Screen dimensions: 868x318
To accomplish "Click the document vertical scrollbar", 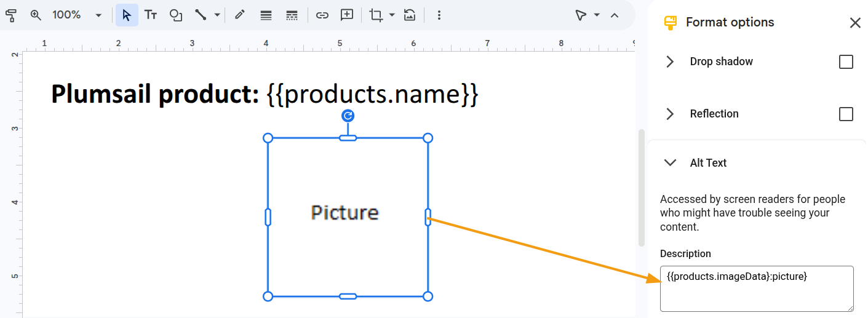I will tap(642, 188).
